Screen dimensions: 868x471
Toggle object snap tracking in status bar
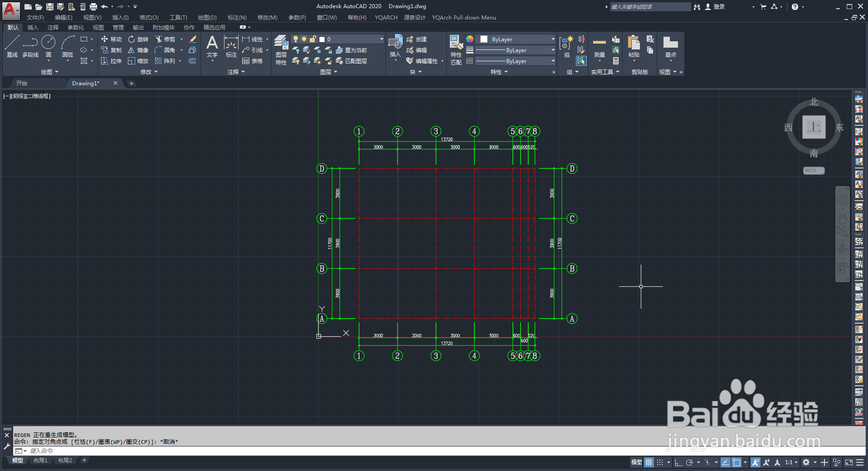pyautogui.click(x=725, y=462)
